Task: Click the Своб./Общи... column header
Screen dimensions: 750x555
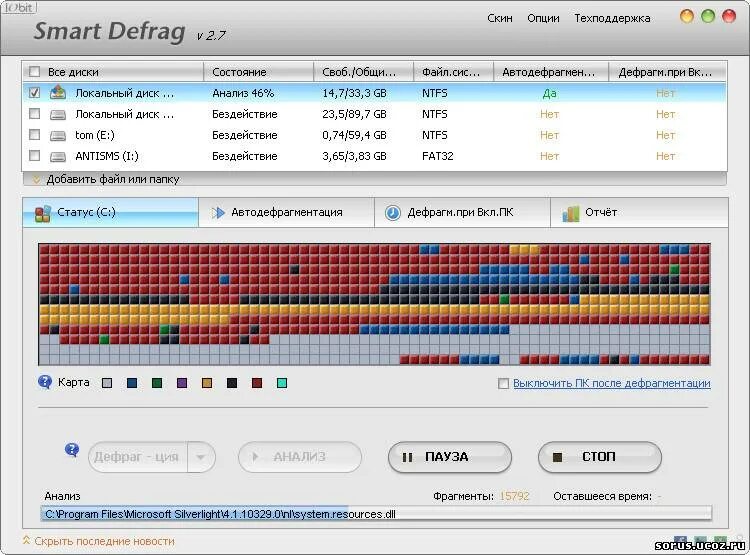Action: (x=364, y=72)
